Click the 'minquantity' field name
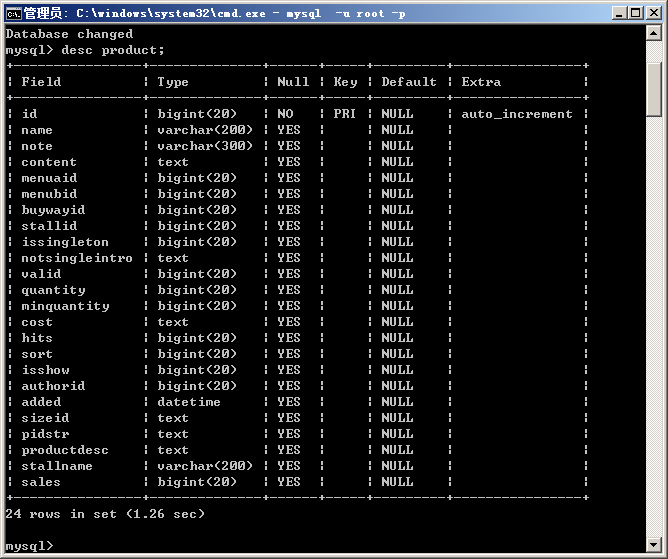Screen dimensions: 668x559 coord(65,306)
